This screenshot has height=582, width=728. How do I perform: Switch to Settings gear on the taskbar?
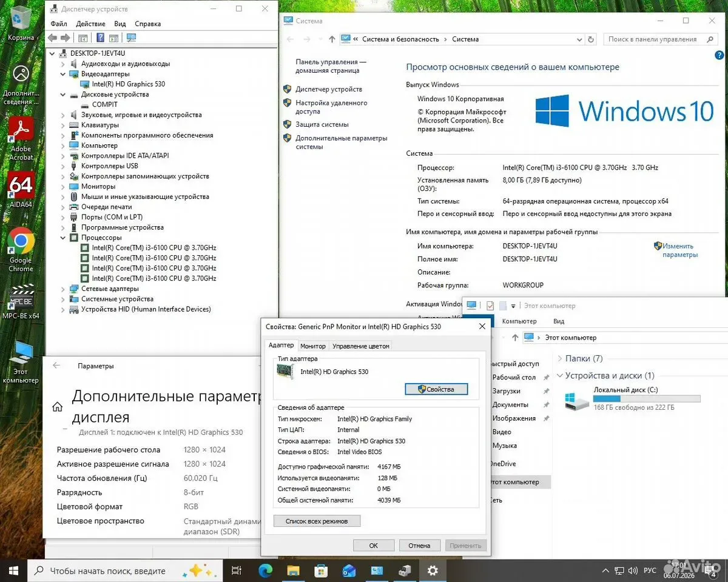[x=432, y=570]
